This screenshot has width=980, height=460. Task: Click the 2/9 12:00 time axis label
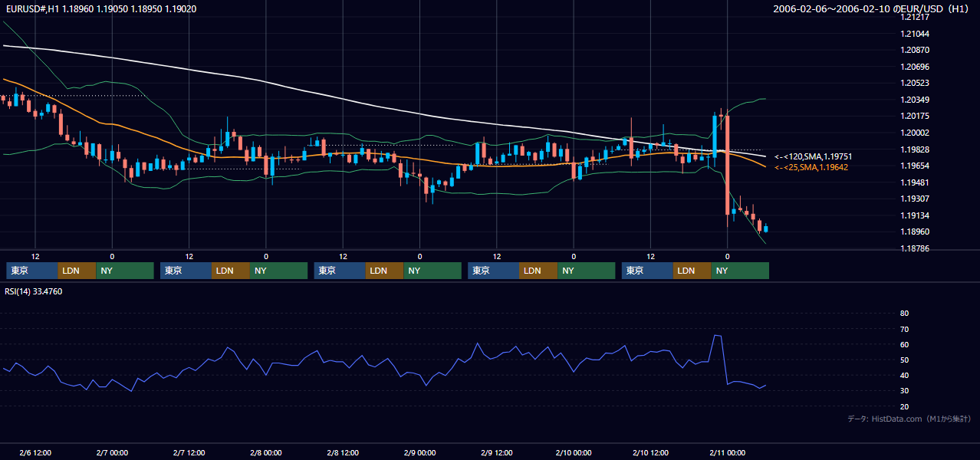coord(496,453)
